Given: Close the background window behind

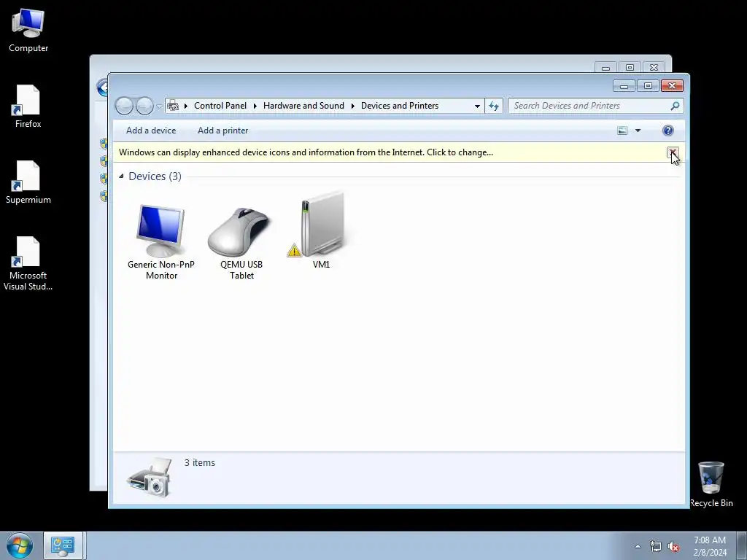Looking at the screenshot, I should [654, 67].
